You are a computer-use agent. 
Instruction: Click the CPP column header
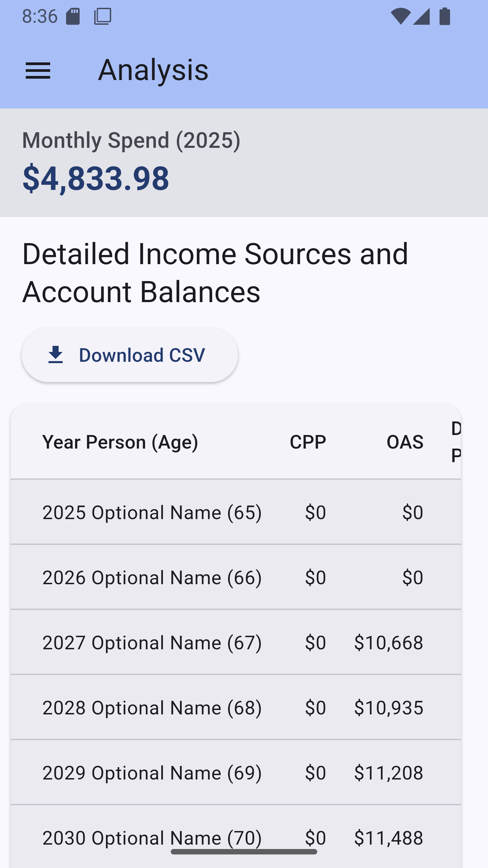click(308, 442)
